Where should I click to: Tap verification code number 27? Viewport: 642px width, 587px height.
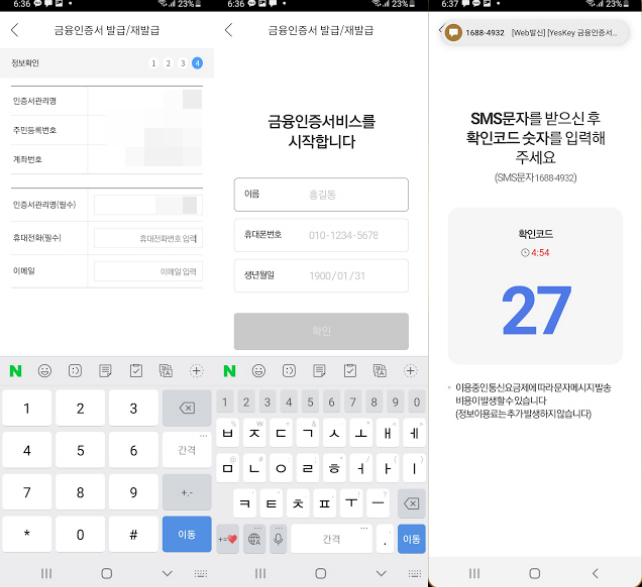[x=536, y=310]
